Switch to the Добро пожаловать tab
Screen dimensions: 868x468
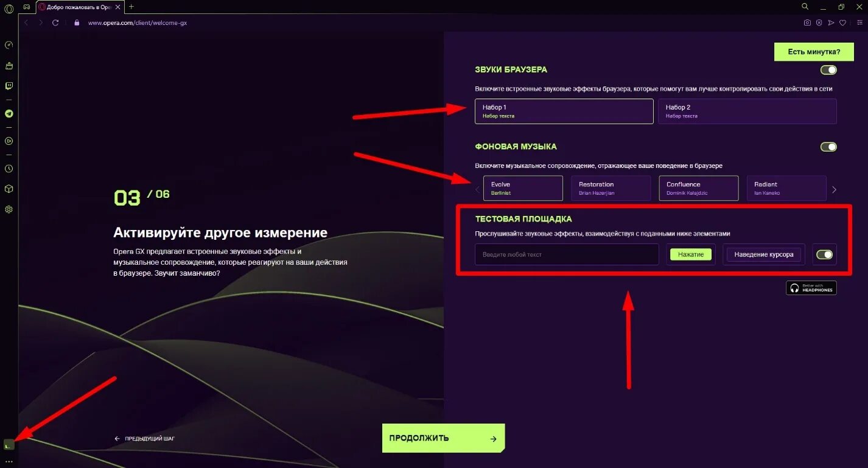coord(79,7)
